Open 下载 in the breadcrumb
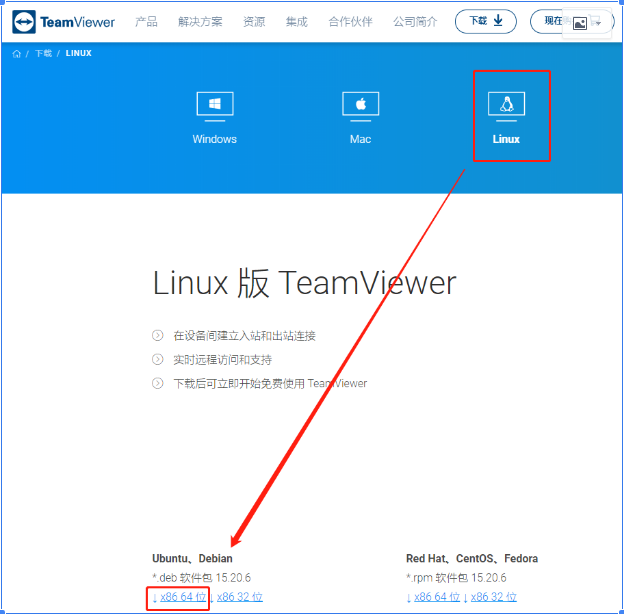Image resolution: width=624 pixels, height=614 pixels. click(43, 53)
